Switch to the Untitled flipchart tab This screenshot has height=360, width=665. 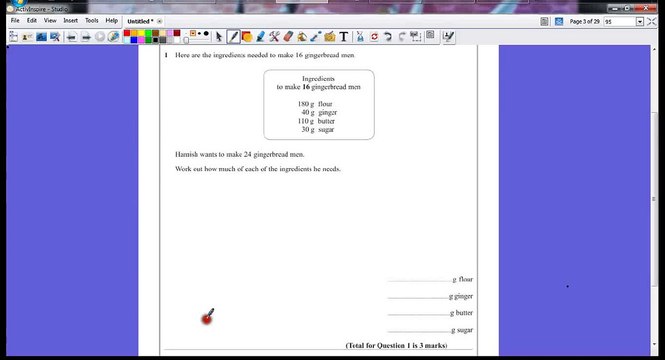(140, 21)
